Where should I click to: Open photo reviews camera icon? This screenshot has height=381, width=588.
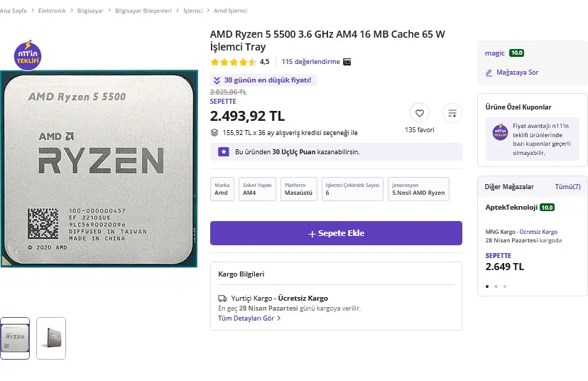(347, 62)
